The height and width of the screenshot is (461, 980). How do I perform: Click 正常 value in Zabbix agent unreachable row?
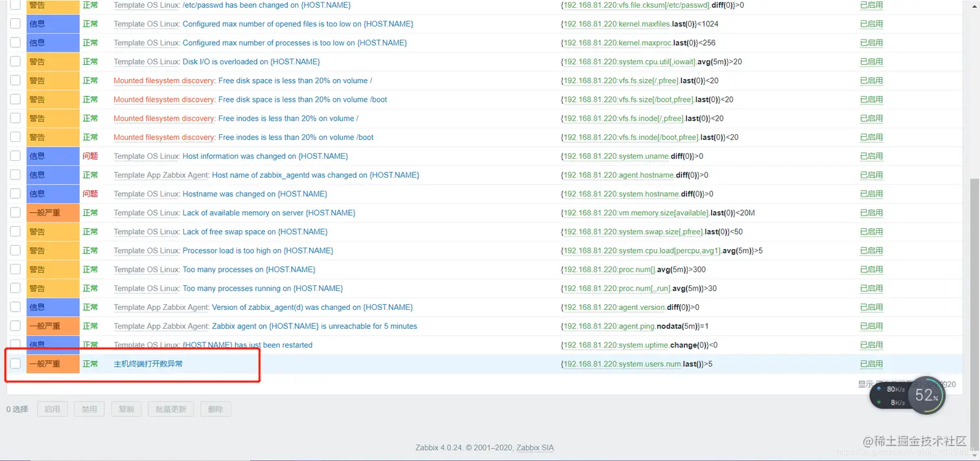click(x=90, y=326)
